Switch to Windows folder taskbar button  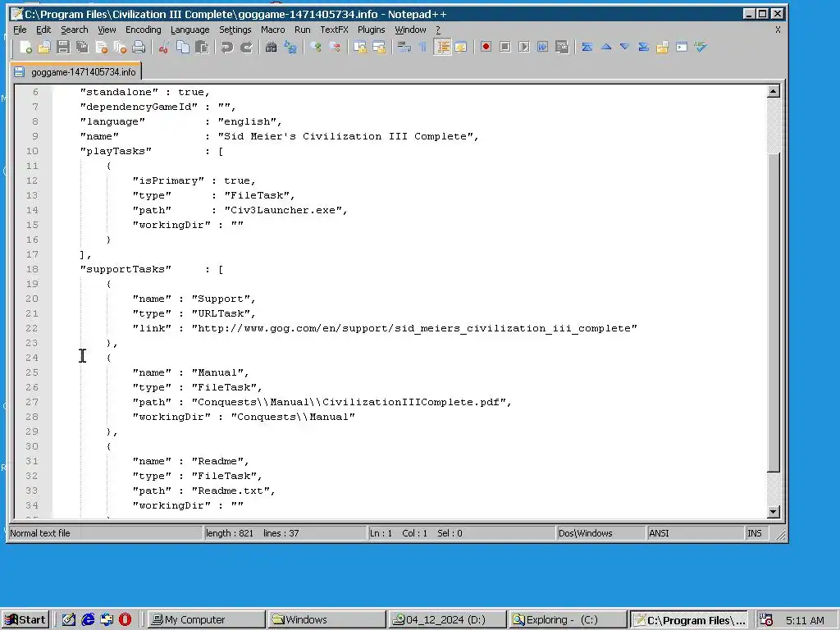coord(326,620)
